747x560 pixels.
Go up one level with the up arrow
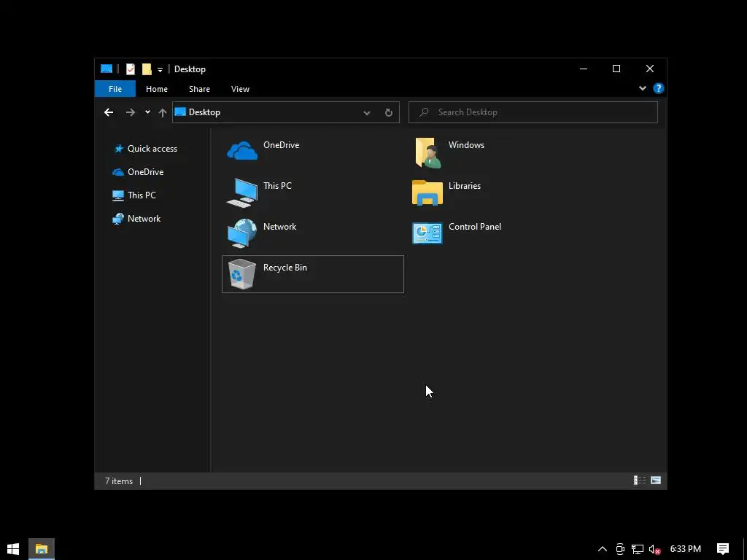tap(163, 112)
